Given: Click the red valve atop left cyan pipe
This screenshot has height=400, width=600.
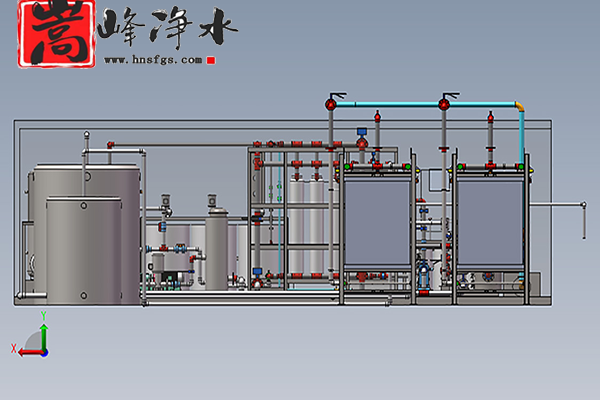Looking at the screenshot, I should [331, 102].
